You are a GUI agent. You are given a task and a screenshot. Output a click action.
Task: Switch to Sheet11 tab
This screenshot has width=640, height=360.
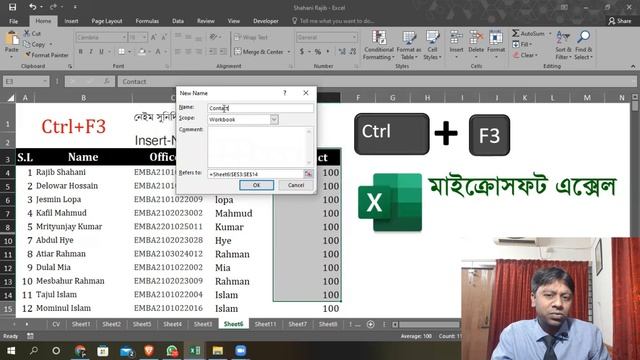tap(265, 324)
